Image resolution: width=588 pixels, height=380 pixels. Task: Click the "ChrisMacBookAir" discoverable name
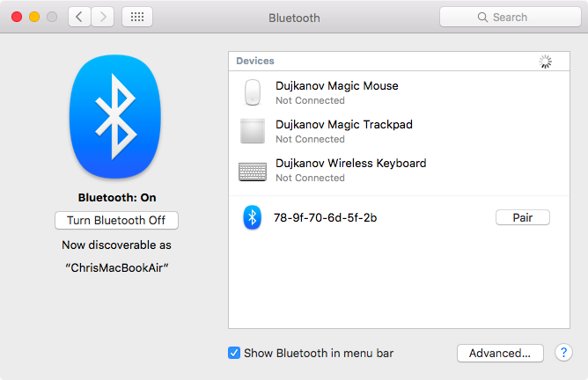[x=116, y=267]
